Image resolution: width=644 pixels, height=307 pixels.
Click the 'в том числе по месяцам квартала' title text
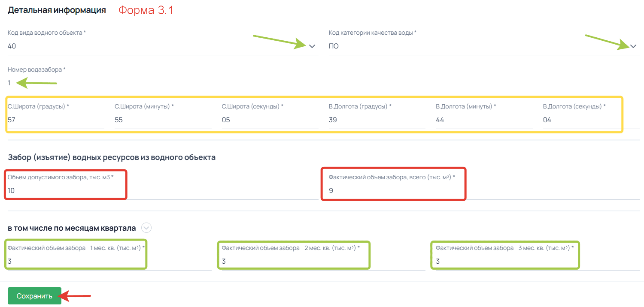coord(72,228)
